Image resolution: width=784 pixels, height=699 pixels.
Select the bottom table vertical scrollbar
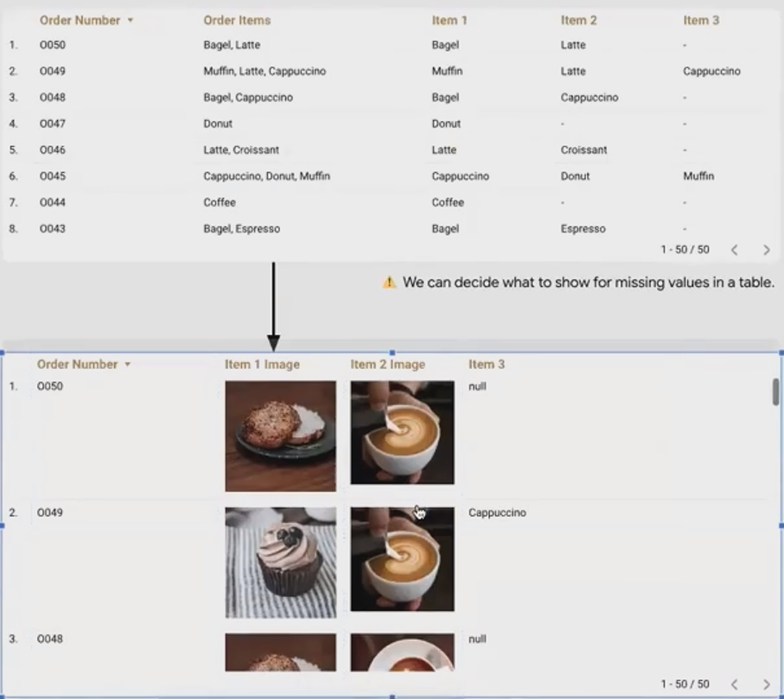pyautogui.click(x=775, y=391)
